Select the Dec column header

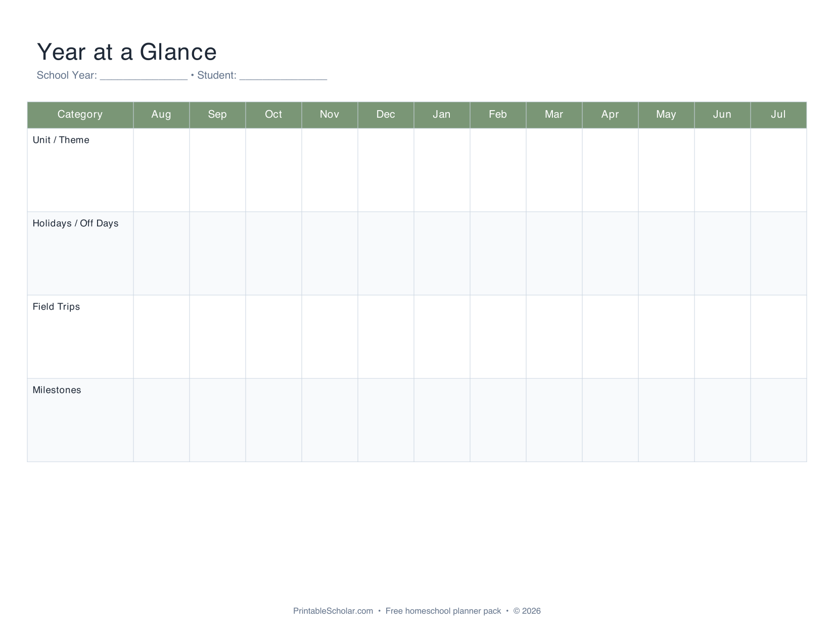click(x=386, y=115)
